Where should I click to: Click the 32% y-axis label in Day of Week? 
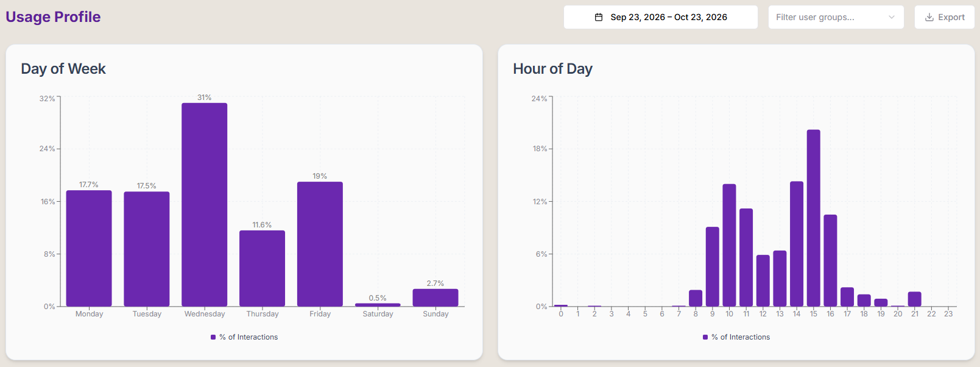pos(47,99)
